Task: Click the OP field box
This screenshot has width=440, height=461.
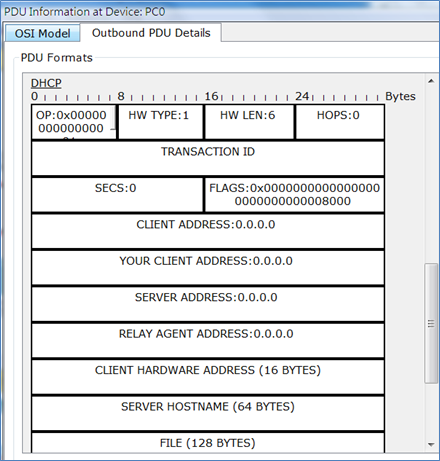Action: 74,122
